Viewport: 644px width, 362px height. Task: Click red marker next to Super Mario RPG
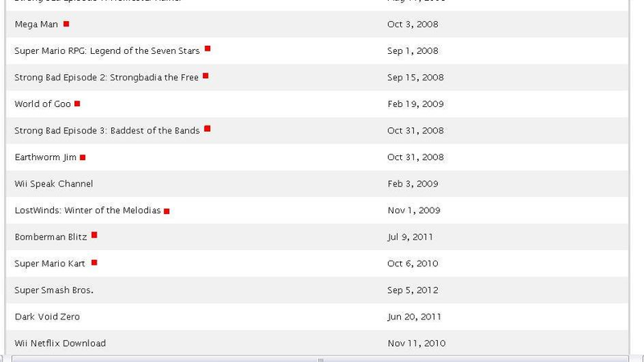pyautogui.click(x=208, y=48)
